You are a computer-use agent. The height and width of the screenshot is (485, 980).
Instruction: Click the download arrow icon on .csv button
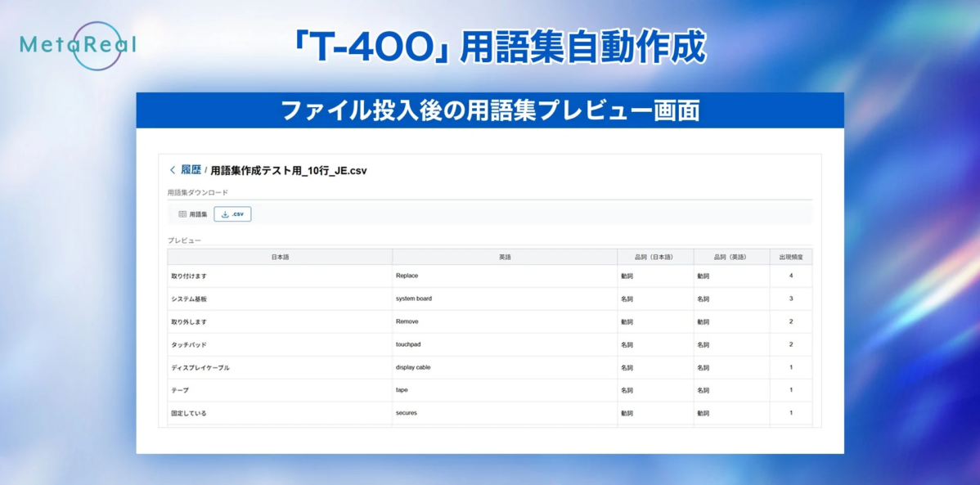click(x=225, y=213)
